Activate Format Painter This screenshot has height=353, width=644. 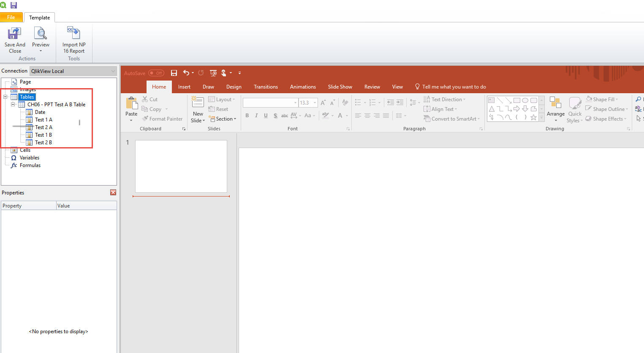click(163, 119)
